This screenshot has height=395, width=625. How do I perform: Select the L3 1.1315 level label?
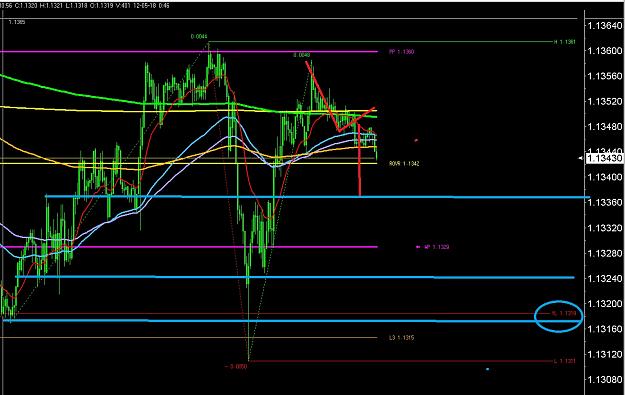point(401,338)
